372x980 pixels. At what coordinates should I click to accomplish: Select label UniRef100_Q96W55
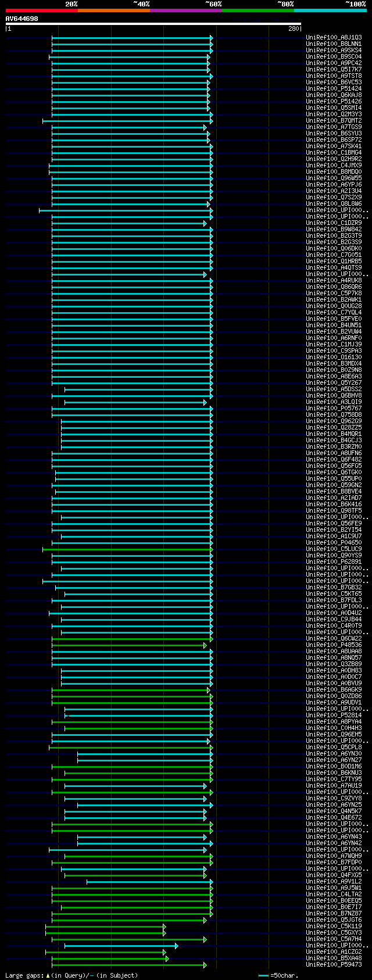pyautogui.click(x=334, y=178)
